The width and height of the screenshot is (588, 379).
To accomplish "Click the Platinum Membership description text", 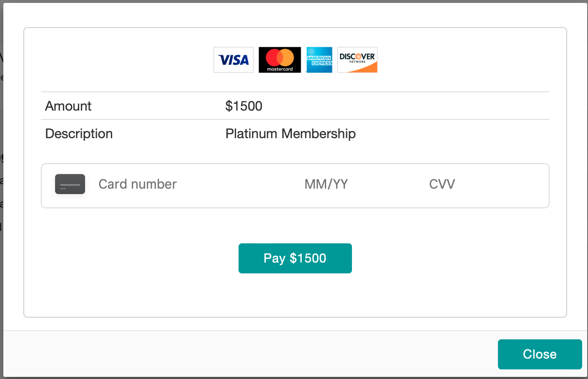I will [x=291, y=134].
